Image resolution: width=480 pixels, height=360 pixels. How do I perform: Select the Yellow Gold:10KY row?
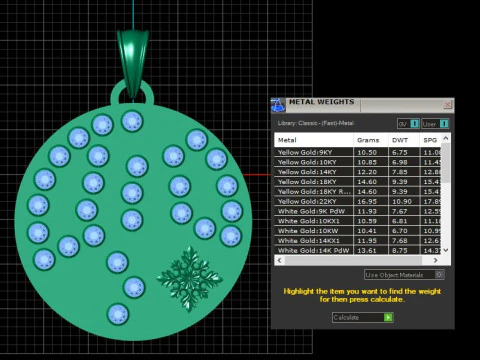(358, 162)
